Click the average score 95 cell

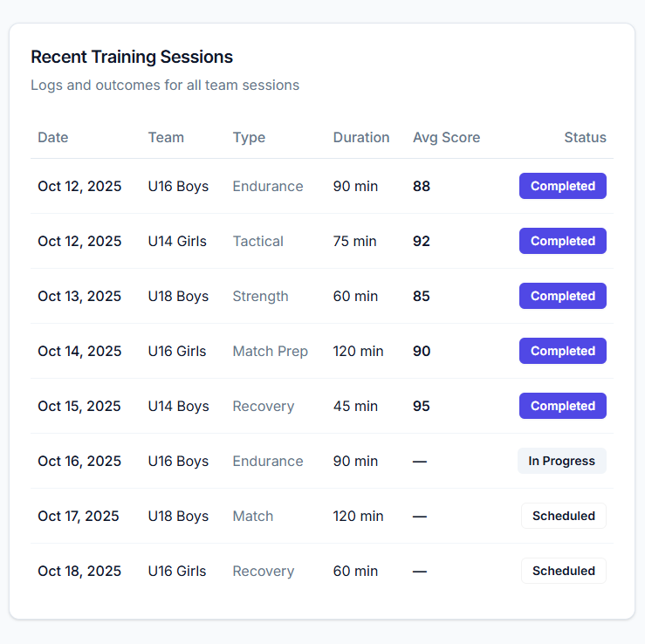pos(422,406)
